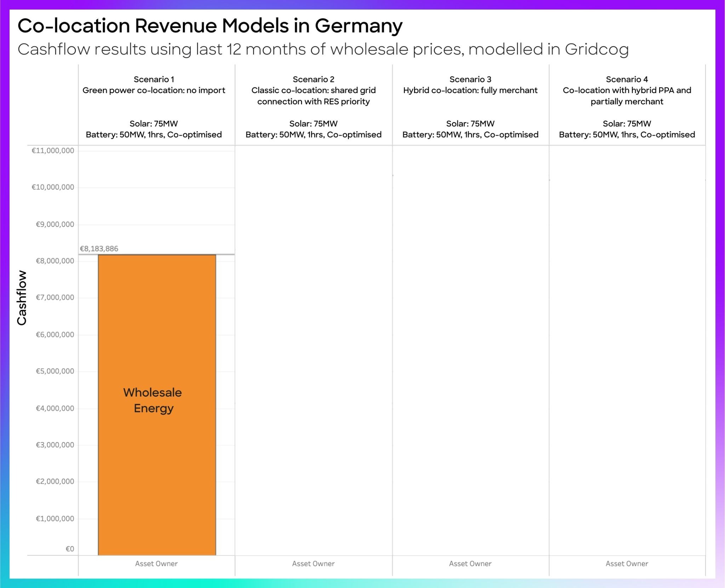Click Asset Owner label under Scenario 3
Image resolution: width=725 pixels, height=588 pixels.
point(470,564)
